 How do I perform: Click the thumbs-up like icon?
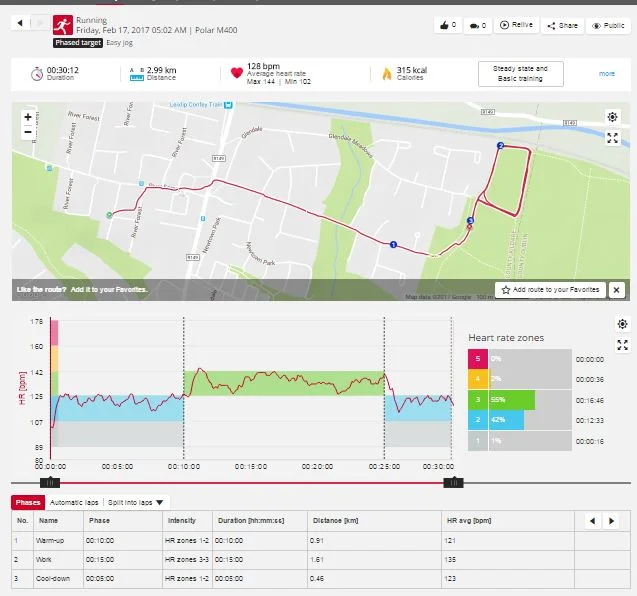(444, 25)
